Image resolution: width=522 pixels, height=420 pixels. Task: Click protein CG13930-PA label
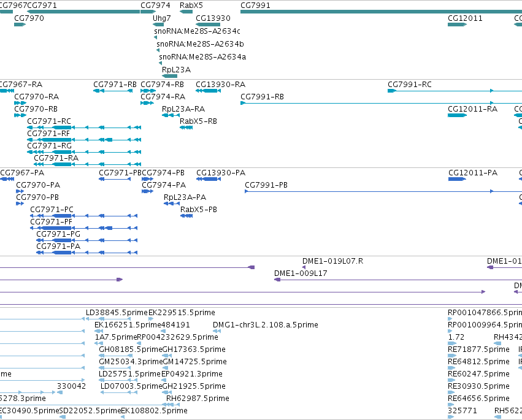221,173
